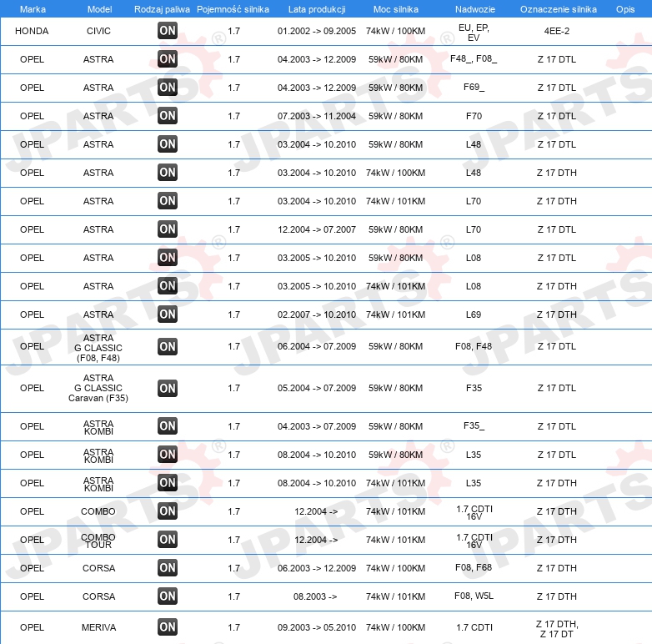Click the Lata produkcji column header
Screen dimensions: 652x644
point(317,9)
